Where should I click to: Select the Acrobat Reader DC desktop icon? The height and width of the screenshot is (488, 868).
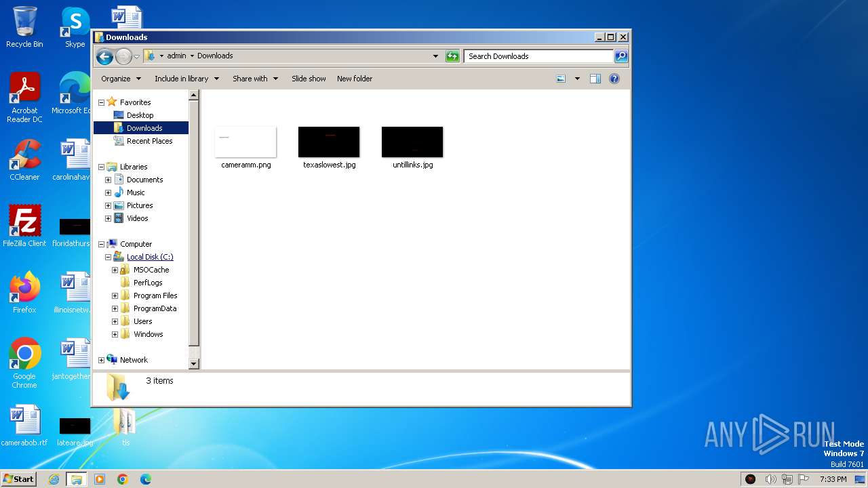pos(24,98)
